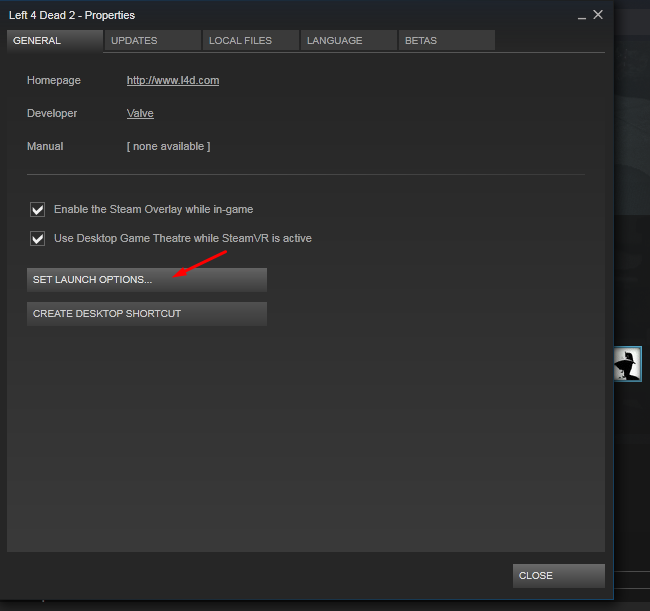The width and height of the screenshot is (650, 611).
Task: Click the 'Left 4 Dead 2 - Properties' title
Action: (x=72, y=15)
